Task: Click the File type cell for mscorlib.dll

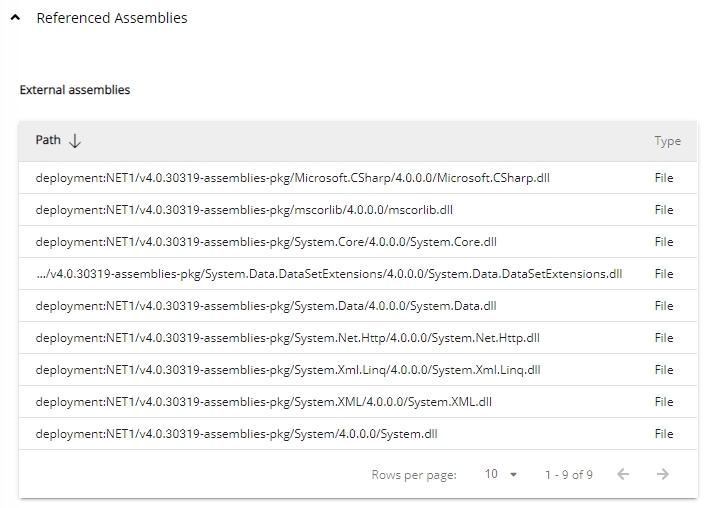Action: click(x=664, y=210)
